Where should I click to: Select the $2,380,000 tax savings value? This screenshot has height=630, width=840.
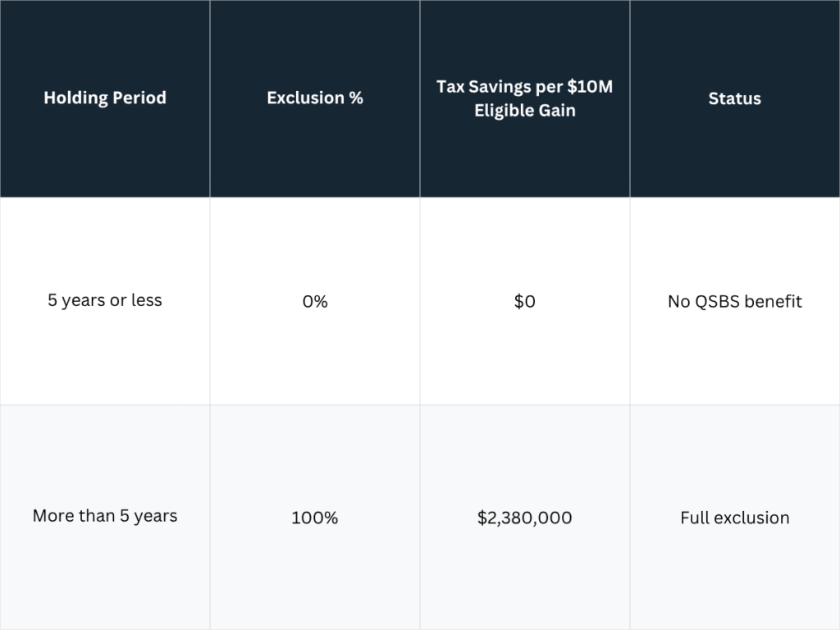pyautogui.click(x=525, y=518)
